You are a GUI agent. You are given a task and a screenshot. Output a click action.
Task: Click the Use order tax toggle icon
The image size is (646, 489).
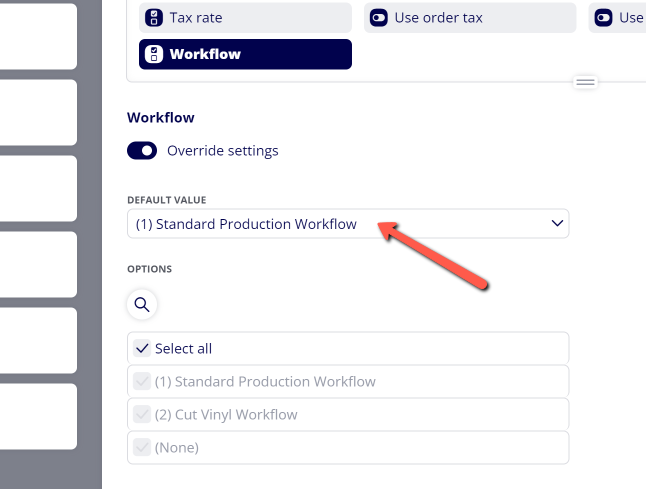pos(379,18)
